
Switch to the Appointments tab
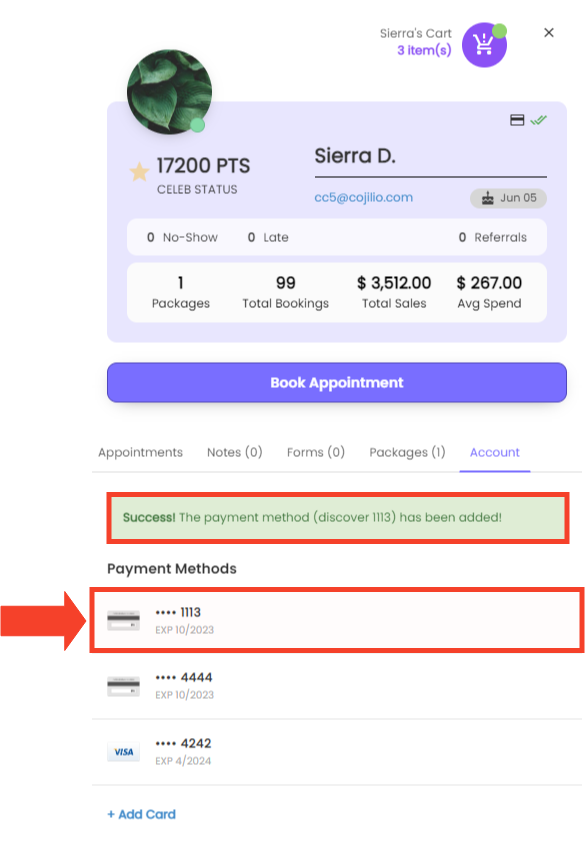pos(140,452)
